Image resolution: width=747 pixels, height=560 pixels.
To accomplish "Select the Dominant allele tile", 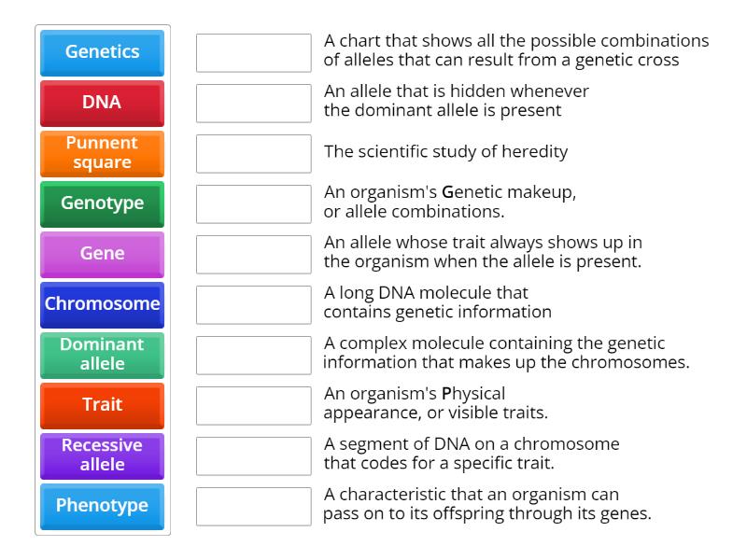I will click(x=102, y=355).
